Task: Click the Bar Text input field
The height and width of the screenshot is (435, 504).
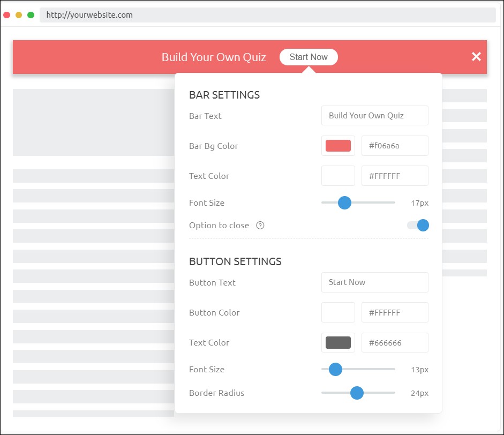Action: [374, 116]
